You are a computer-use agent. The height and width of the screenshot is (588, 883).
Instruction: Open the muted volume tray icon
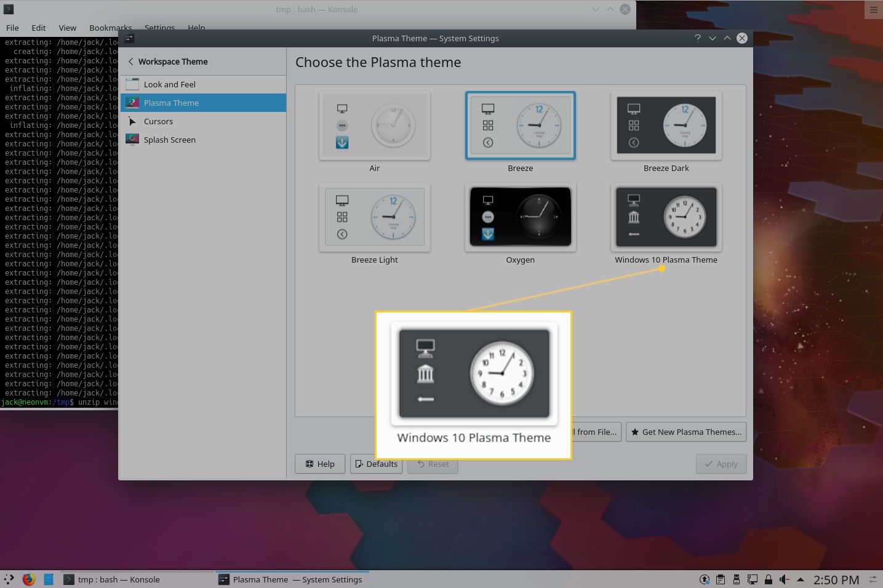[x=785, y=579]
